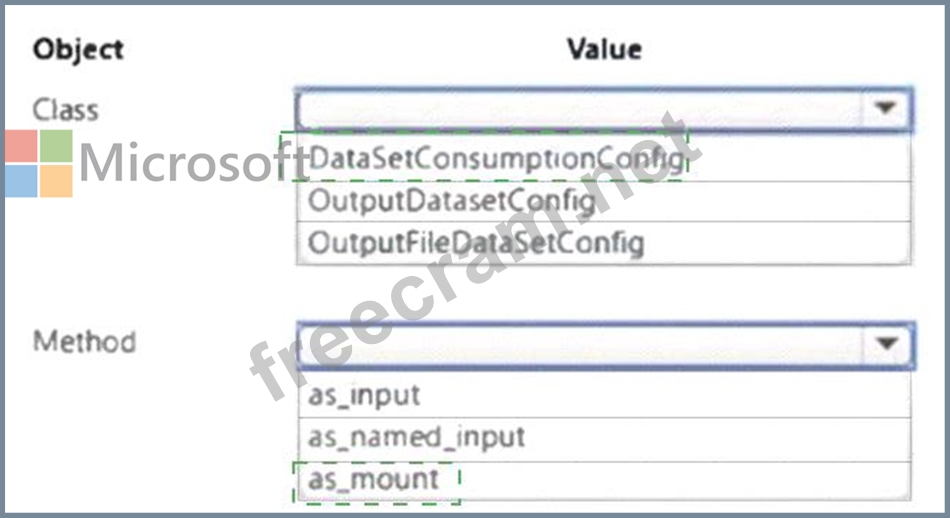Click the Method row label
The image size is (950, 518).
84,342
